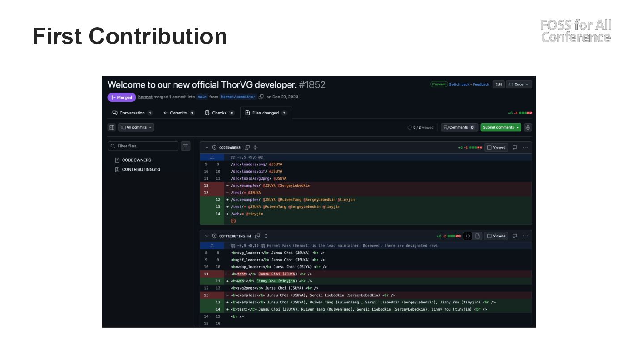Image resolution: width=644 pixels, height=362 pixels.
Task: Comment on the CONTRIBUTING.md file icon
Action: click(514, 236)
